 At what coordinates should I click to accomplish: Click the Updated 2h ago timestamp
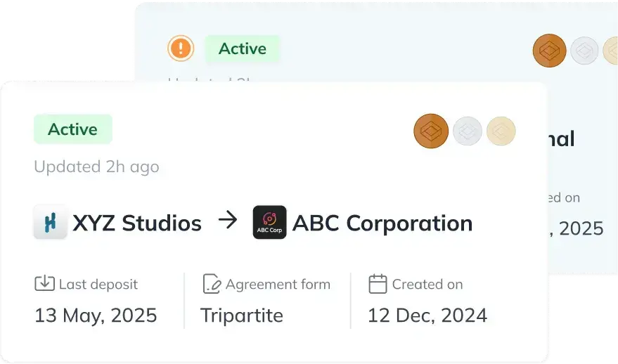click(96, 167)
